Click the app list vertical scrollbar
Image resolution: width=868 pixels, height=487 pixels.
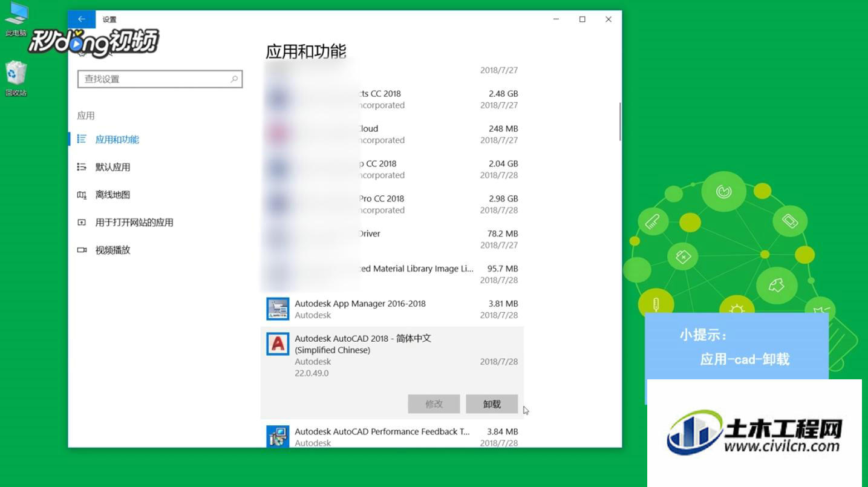tap(620, 122)
